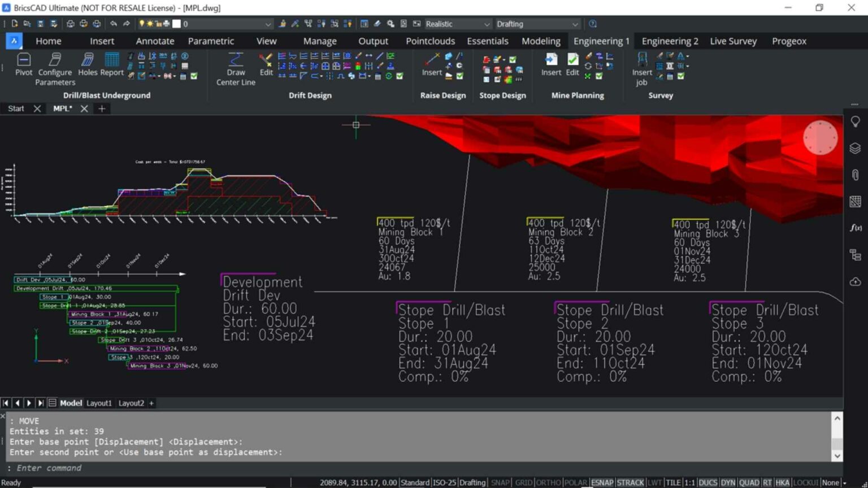Toggle ESNAP in the status bar
The image size is (868, 488).
(x=602, y=482)
